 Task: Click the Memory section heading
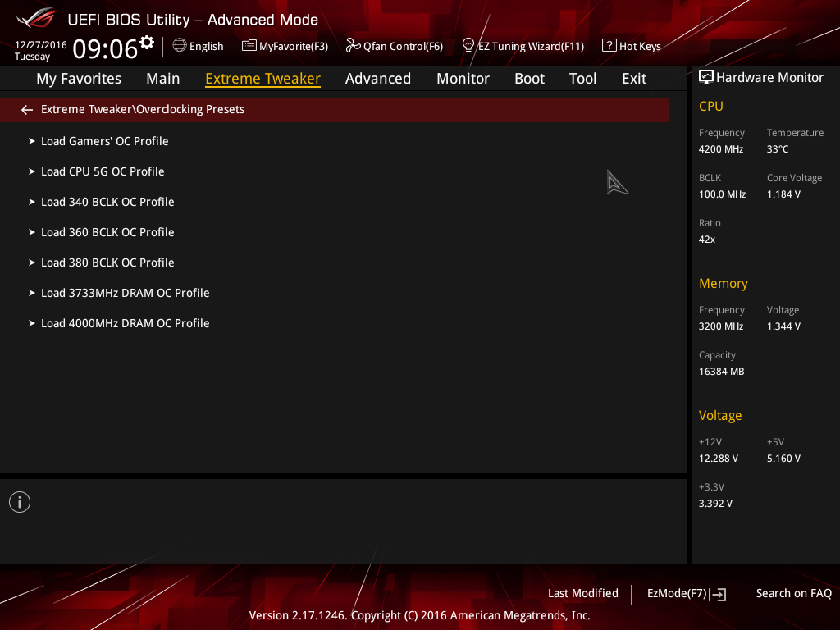(724, 283)
